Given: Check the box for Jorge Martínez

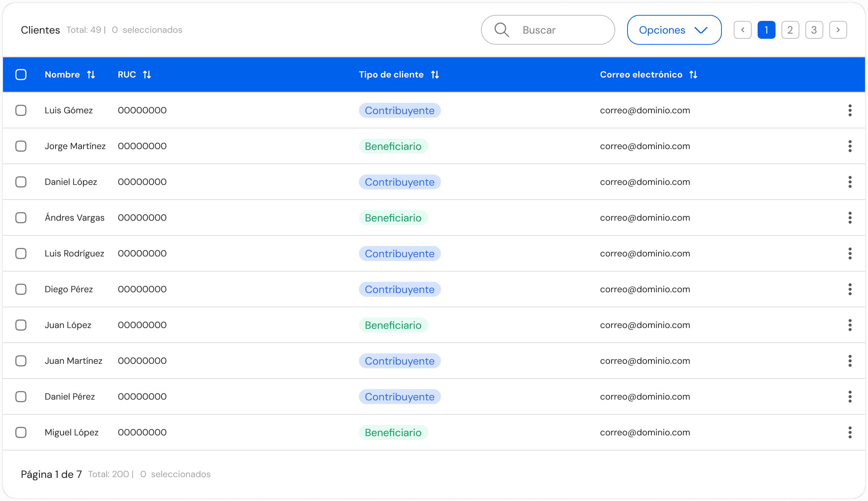Looking at the screenshot, I should 21,146.
